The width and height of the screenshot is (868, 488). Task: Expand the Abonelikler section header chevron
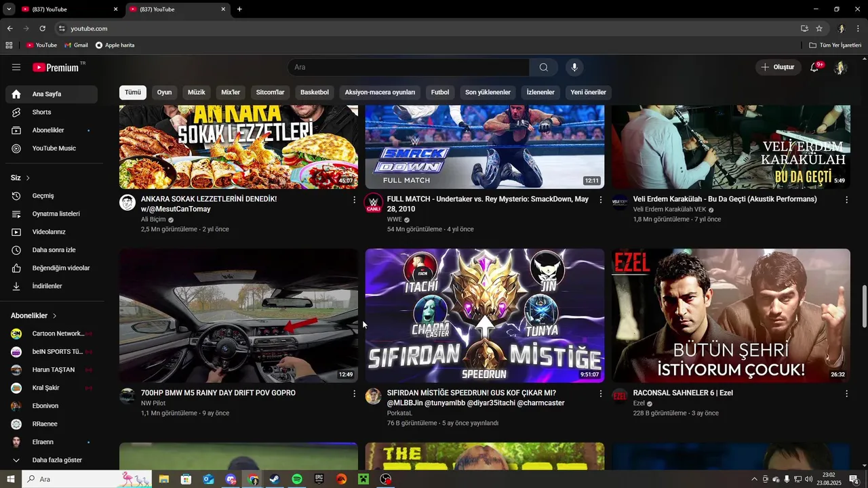point(54,316)
